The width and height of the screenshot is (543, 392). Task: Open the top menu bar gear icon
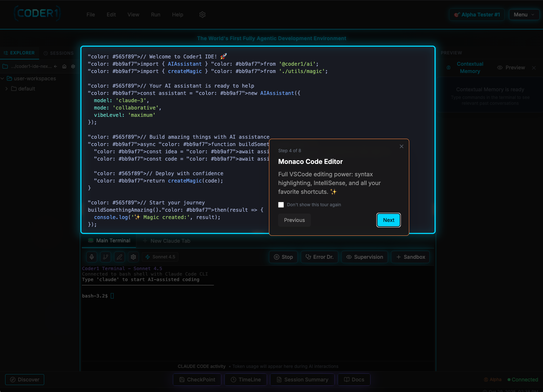[202, 15]
